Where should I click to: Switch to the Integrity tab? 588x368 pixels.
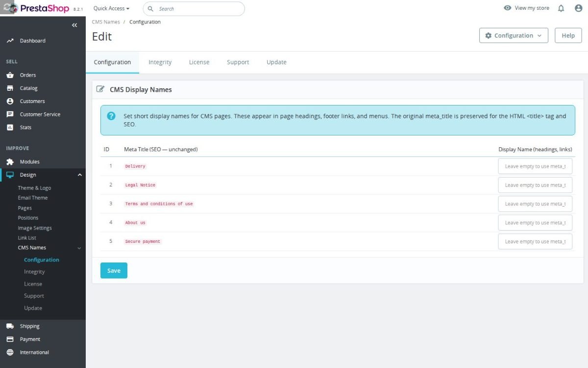tap(160, 62)
